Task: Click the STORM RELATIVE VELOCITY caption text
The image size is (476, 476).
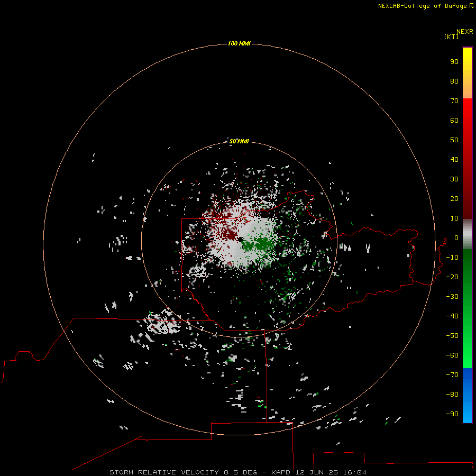Action: 164,472
